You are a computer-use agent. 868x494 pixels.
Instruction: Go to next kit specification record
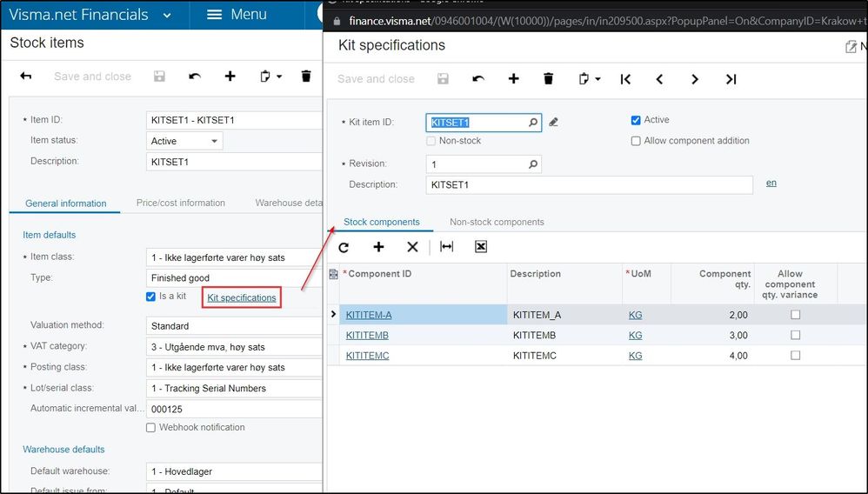tap(694, 79)
